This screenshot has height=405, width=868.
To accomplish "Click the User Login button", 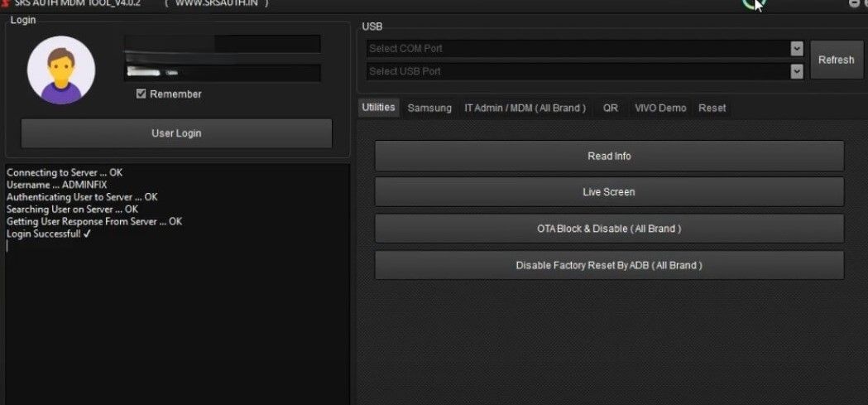I will click(x=176, y=133).
